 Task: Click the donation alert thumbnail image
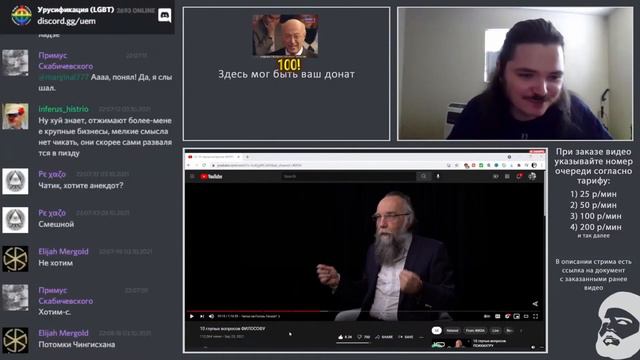coord(285,36)
